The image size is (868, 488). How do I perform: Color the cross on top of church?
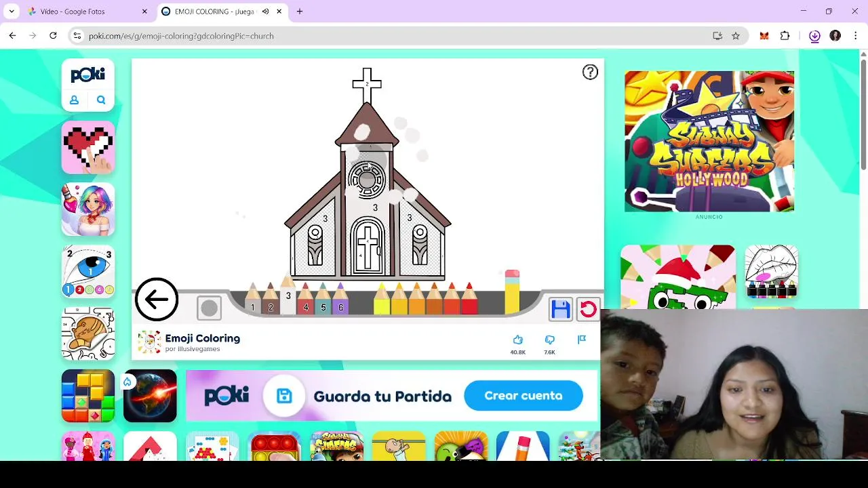[367, 85]
